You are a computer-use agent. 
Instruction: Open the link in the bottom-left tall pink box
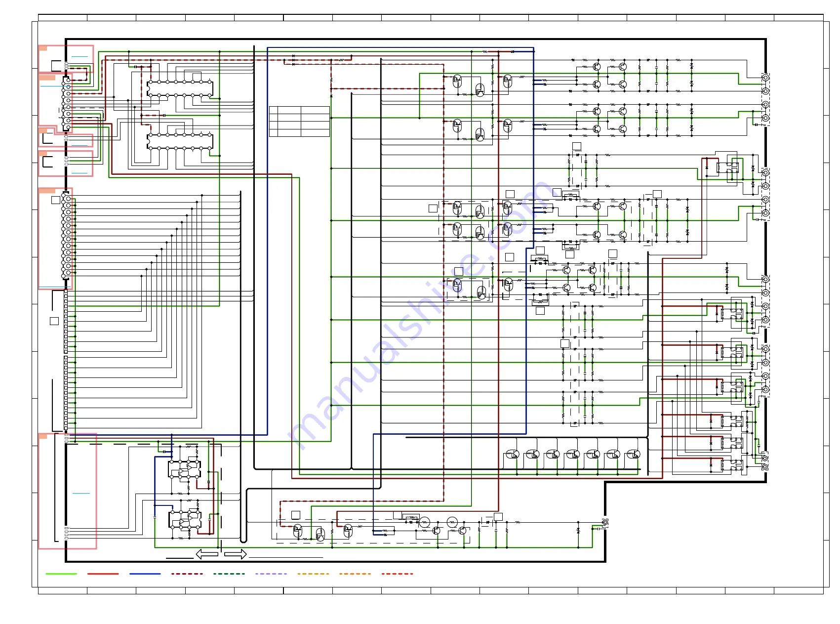(81, 493)
